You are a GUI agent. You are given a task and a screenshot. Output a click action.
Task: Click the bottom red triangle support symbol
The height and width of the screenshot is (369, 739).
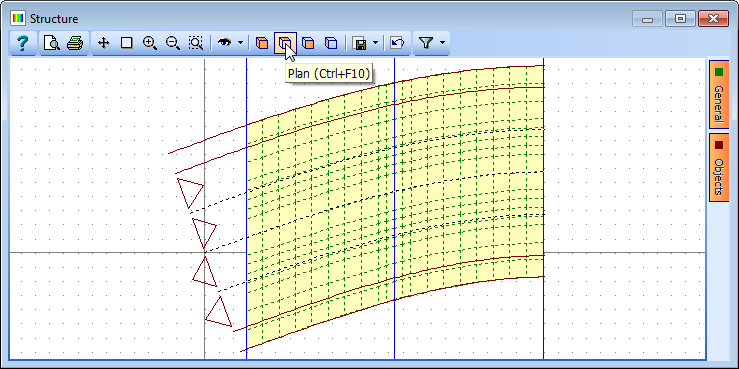click(x=219, y=312)
